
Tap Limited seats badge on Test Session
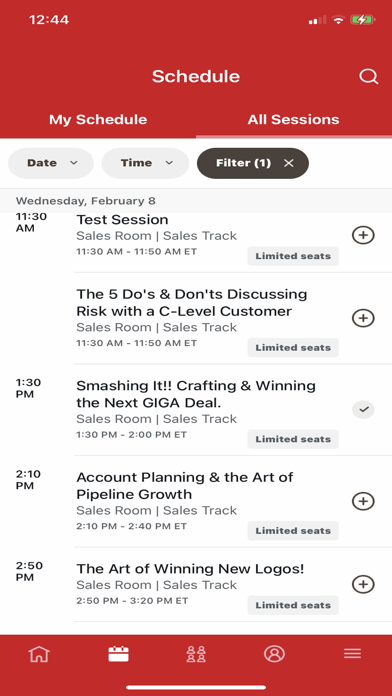coord(293,256)
